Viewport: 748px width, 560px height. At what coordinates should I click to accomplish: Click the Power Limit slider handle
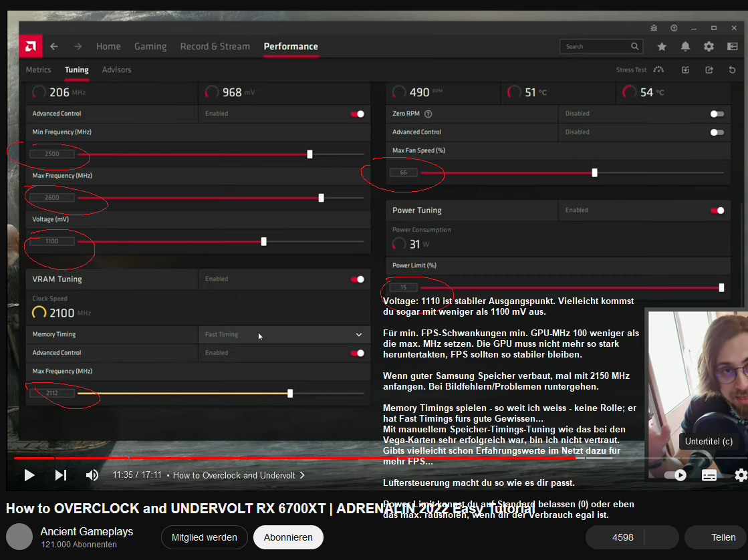(721, 287)
